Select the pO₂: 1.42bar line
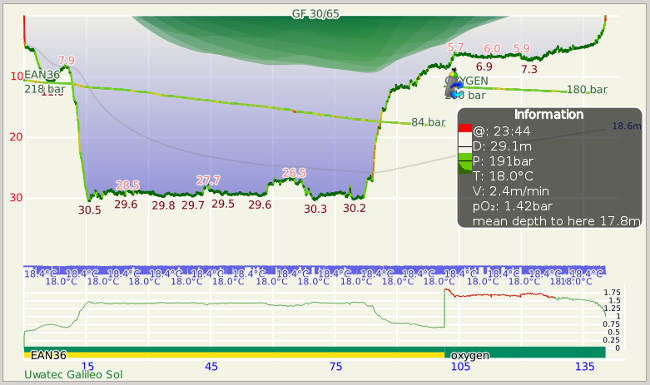 513,206
